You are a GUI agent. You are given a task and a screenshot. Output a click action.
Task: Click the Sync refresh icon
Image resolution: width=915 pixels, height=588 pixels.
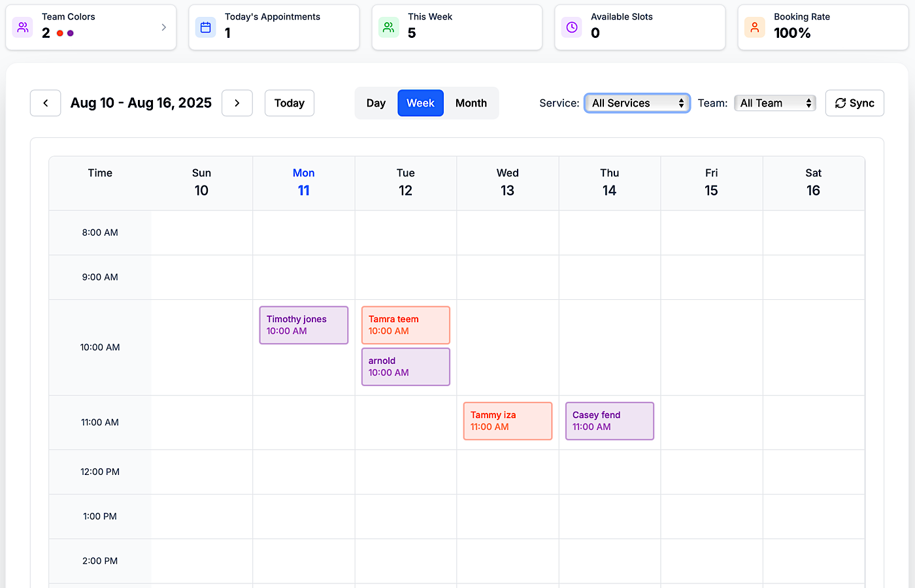[x=842, y=103]
